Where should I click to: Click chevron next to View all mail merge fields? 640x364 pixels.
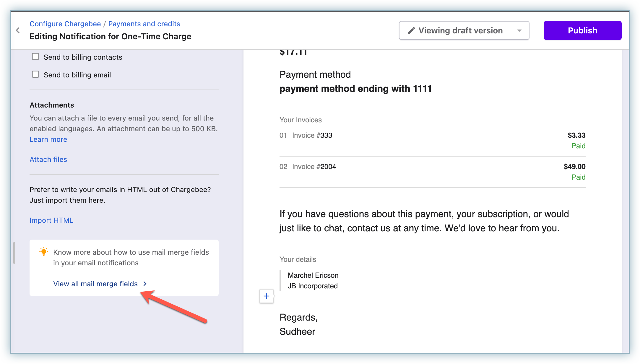click(145, 284)
